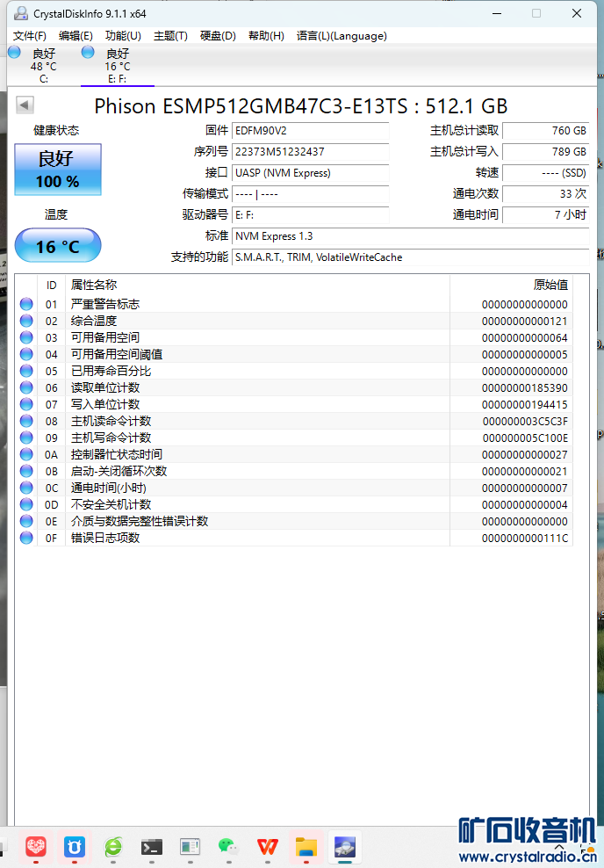This screenshot has height=868, width=604.
Task: Click status orb for 读取单位计数 row
Action: [26, 387]
